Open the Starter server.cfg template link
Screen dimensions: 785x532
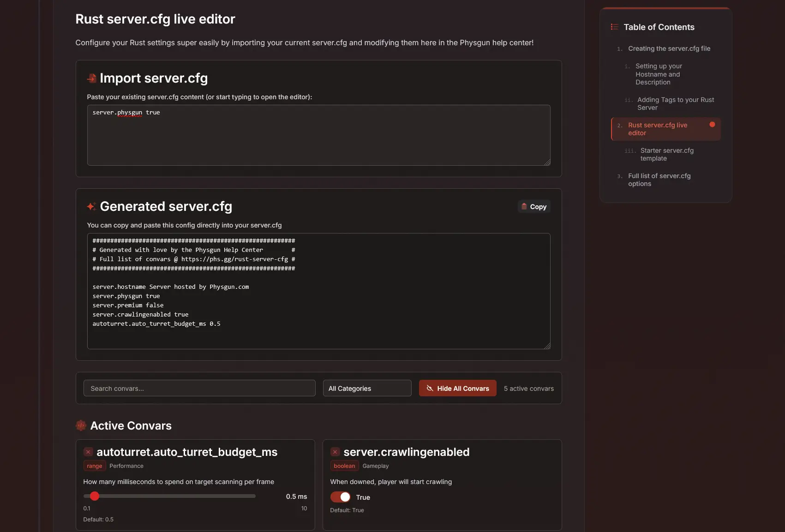[667, 154]
